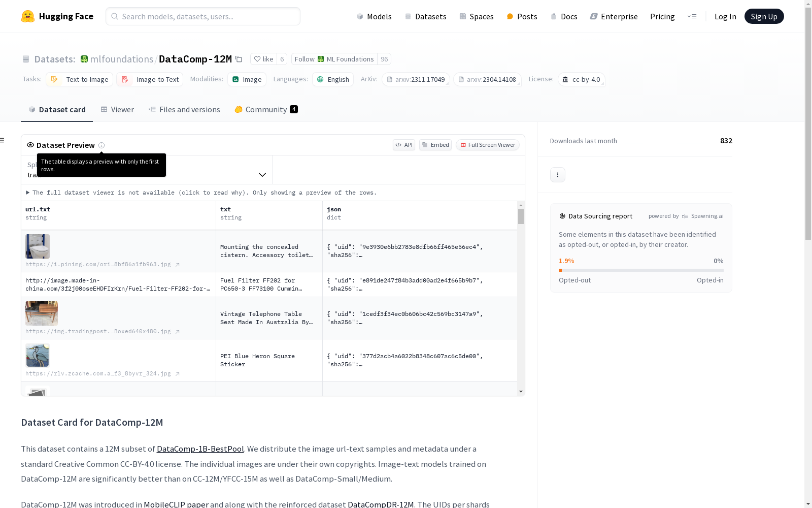This screenshot has height=508, width=812.
Task: Click the Dataset Preview info icon
Action: [101, 145]
